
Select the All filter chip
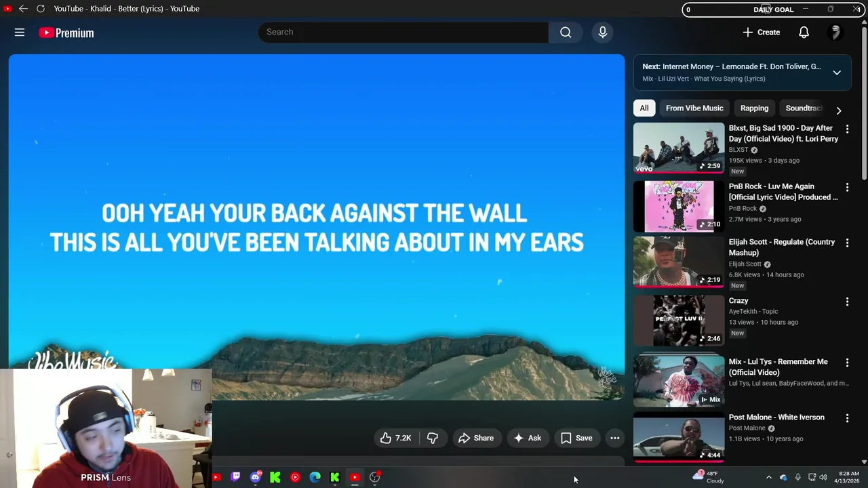click(644, 108)
